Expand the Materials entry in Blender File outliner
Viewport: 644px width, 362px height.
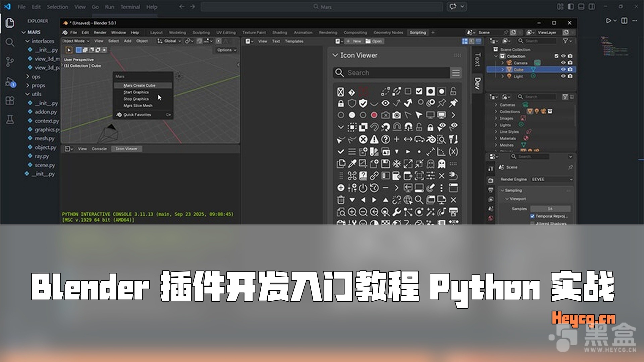click(x=496, y=138)
